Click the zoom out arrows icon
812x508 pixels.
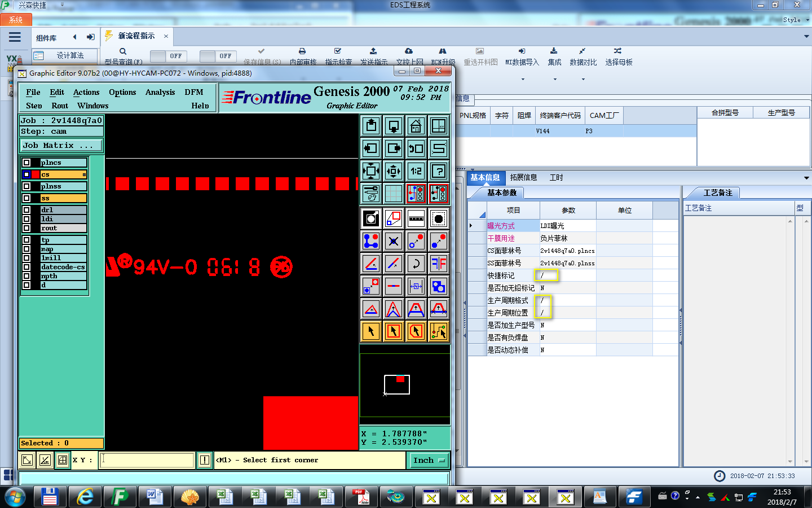tap(394, 171)
